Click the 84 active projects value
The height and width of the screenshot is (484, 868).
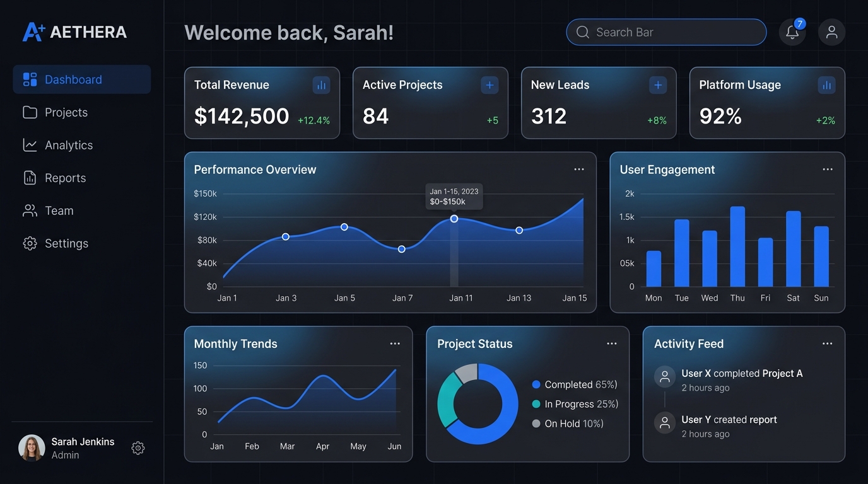(x=375, y=116)
